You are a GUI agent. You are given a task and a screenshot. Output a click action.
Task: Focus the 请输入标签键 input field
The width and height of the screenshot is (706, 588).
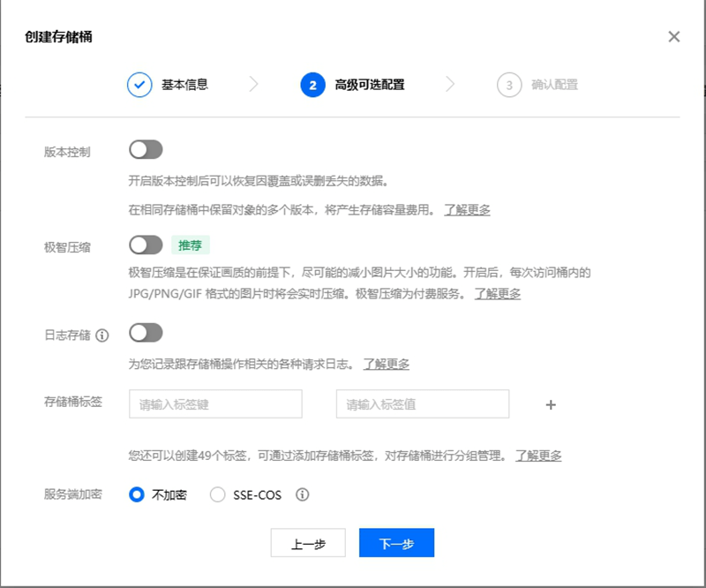pyautogui.click(x=215, y=404)
